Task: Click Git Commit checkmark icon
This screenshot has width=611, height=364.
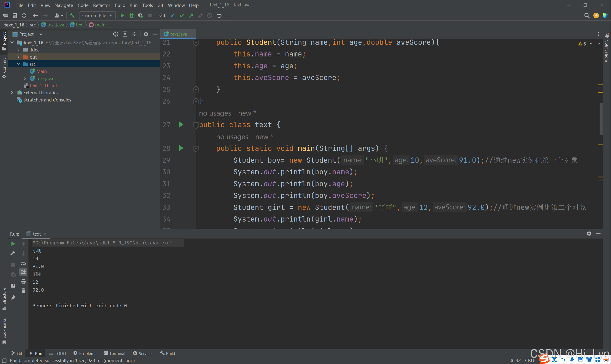Action: (x=182, y=15)
